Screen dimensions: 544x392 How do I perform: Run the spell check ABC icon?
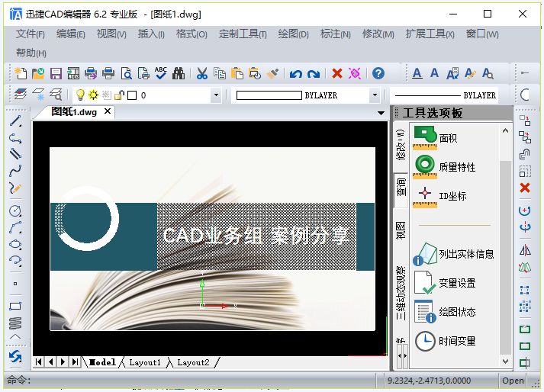[161, 73]
